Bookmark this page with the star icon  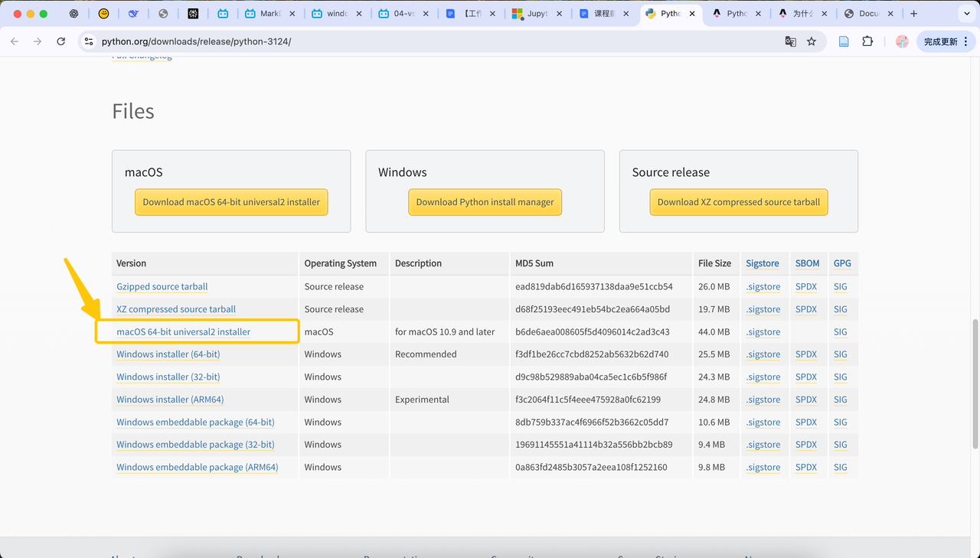tap(812, 41)
